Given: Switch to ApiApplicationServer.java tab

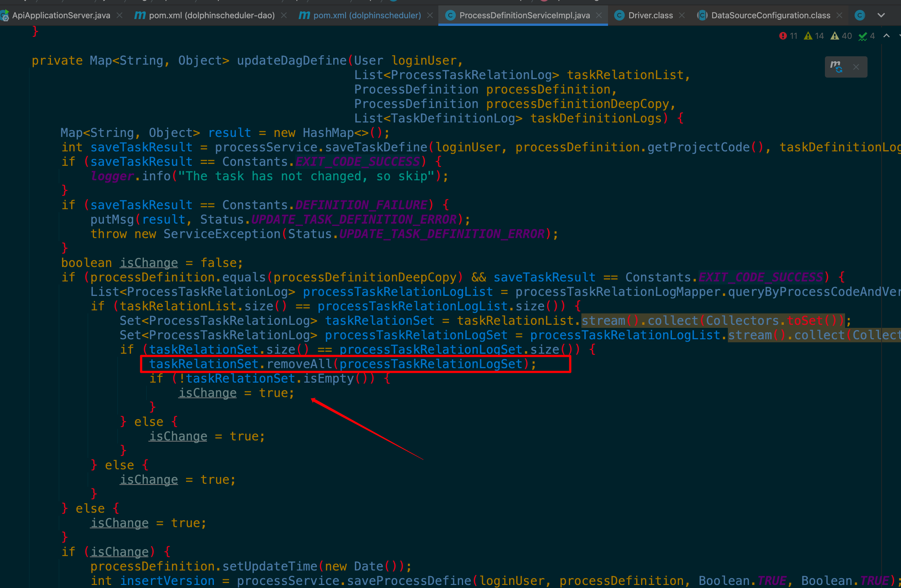Looking at the screenshot, I should tap(61, 15).
